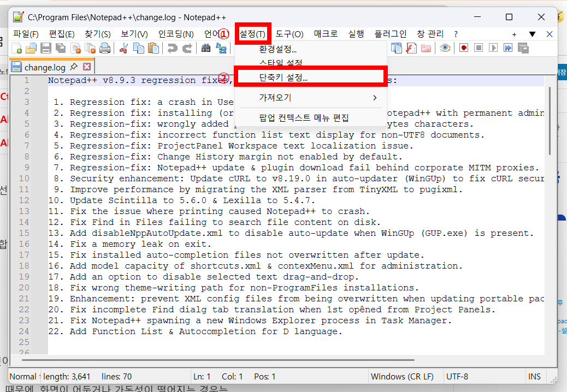Click the 'length: 3,641' status bar entry
The height and width of the screenshot is (392, 567).
(x=67, y=377)
